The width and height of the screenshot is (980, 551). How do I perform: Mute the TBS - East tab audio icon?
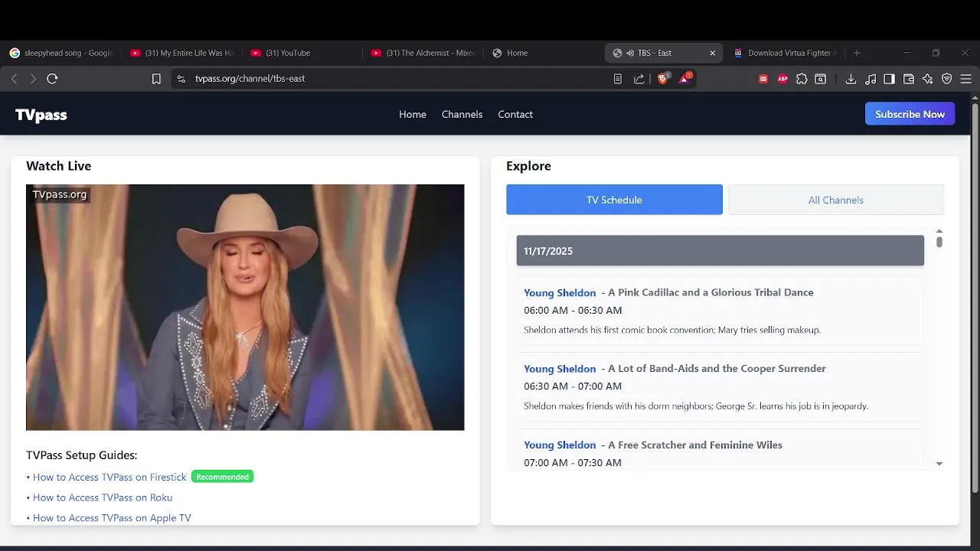630,53
